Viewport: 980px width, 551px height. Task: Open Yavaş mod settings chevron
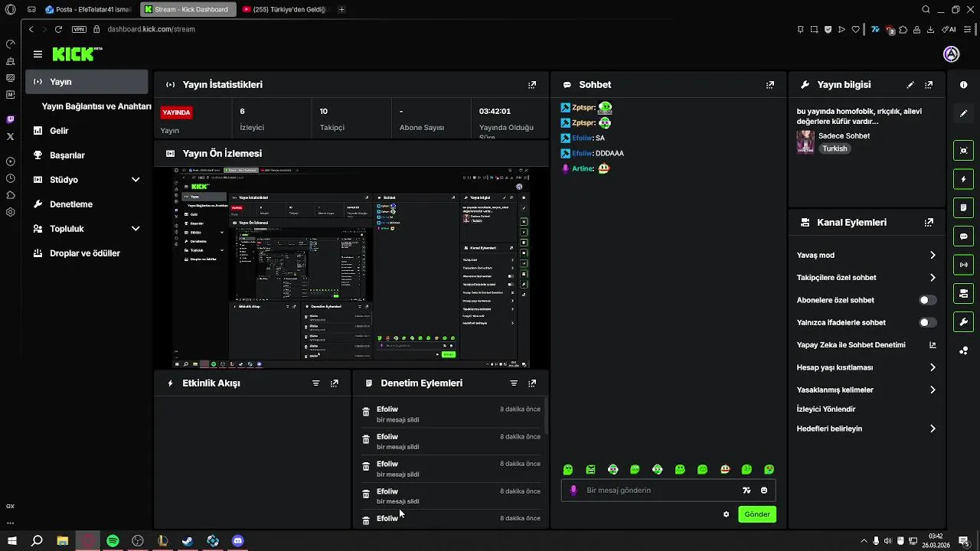point(933,255)
